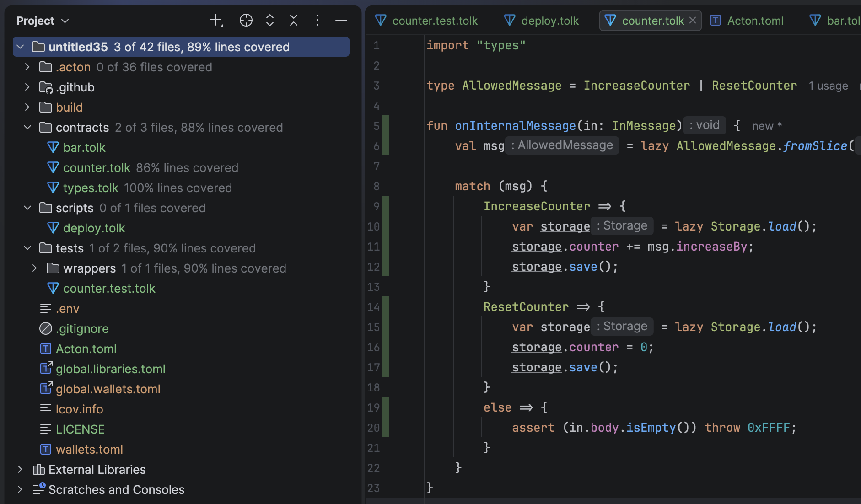Click the green coverage marker on line 5
Screen dimensions: 861x504
point(385,126)
